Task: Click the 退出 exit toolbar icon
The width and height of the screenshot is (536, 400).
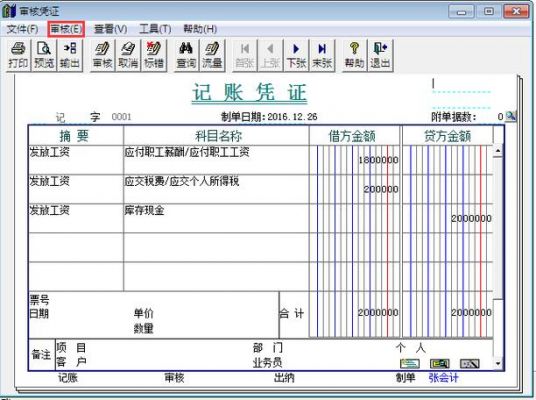Action: click(380, 55)
